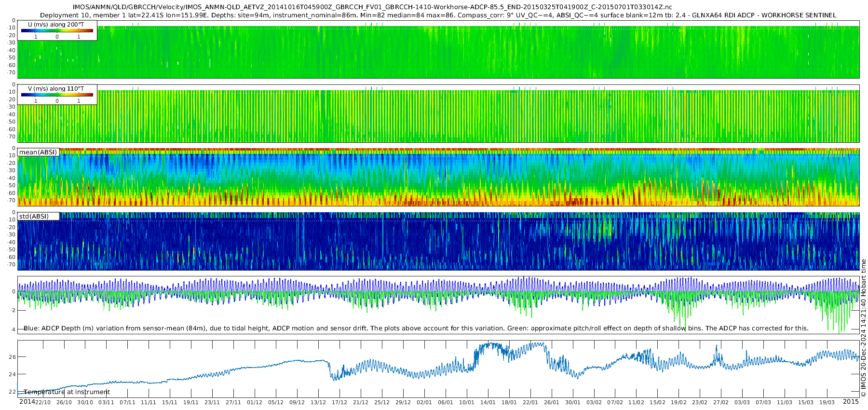The width and height of the screenshot is (868, 410).
Task: Click the '19/11' date tick label
Action: pyautogui.click(x=191, y=402)
